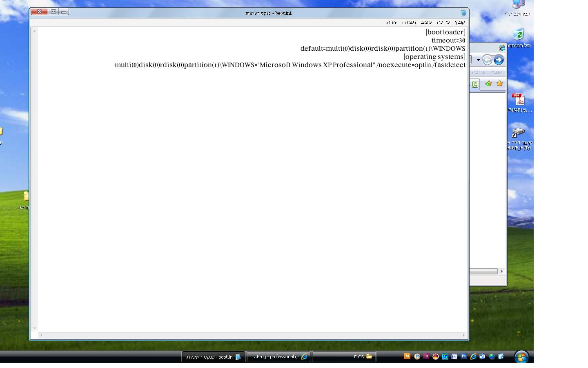This screenshot has width=588, height=368.
Task: Select the DRIVE_F (D) shortcut desktop icon
Action: tap(519, 139)
